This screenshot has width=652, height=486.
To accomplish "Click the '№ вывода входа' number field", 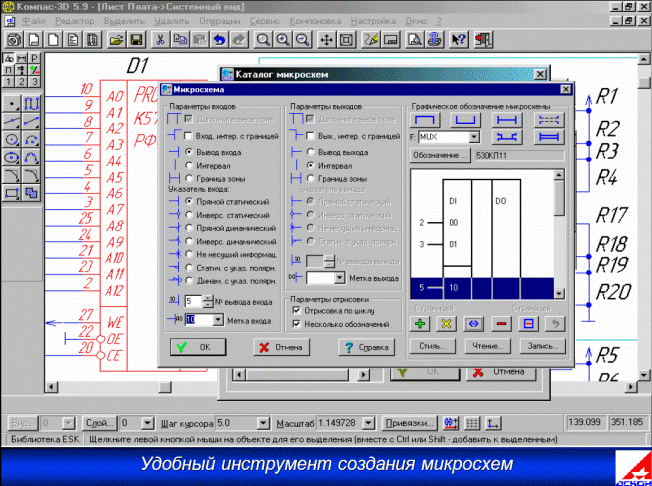I will pyautogui.click(x=193, y=301).
